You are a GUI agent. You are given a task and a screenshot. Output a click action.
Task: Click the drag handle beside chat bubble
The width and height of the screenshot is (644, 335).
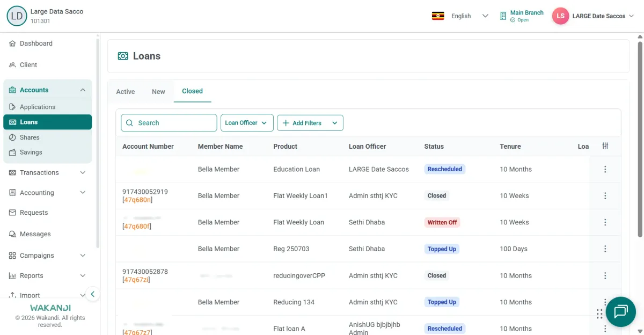click(599, 314)
